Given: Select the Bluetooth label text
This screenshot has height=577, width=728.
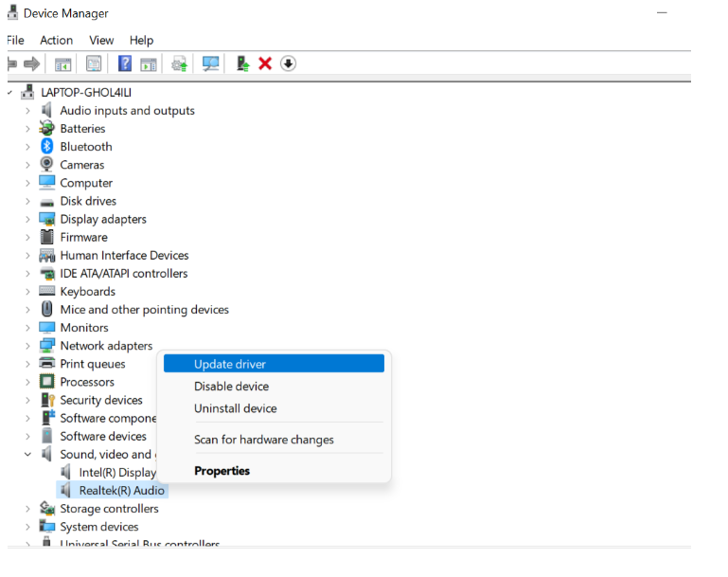Looking at the screenshot, I should (x=86, y=147).
